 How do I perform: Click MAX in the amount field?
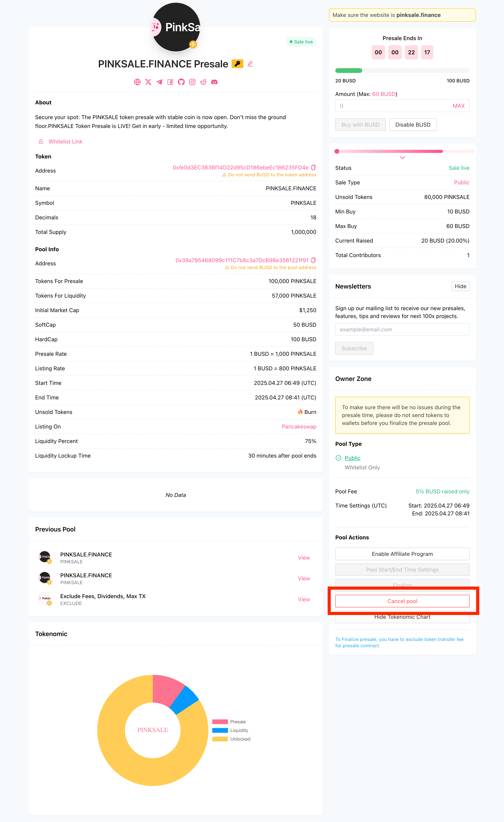[458, 106]
